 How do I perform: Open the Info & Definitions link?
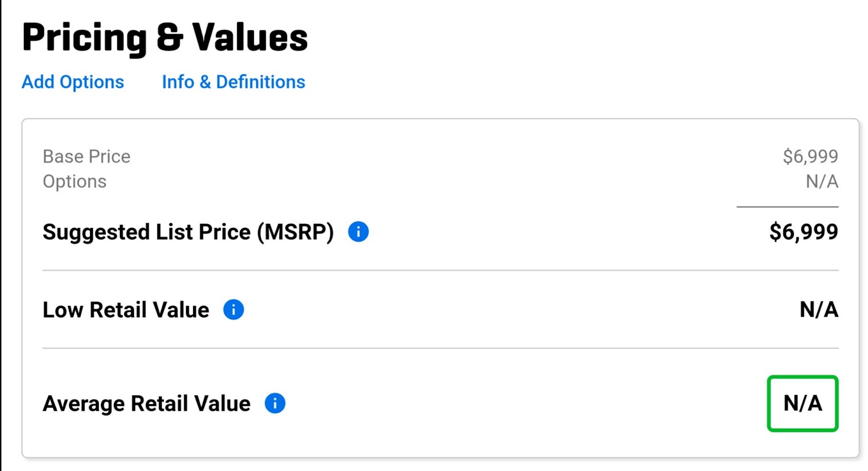[233, 82]
